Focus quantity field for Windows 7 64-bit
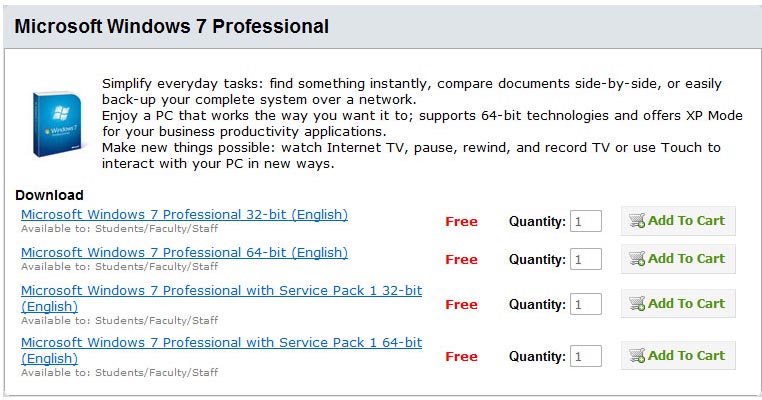The width and height of the screenshot is (762, 400). click(x=586, y=259)
